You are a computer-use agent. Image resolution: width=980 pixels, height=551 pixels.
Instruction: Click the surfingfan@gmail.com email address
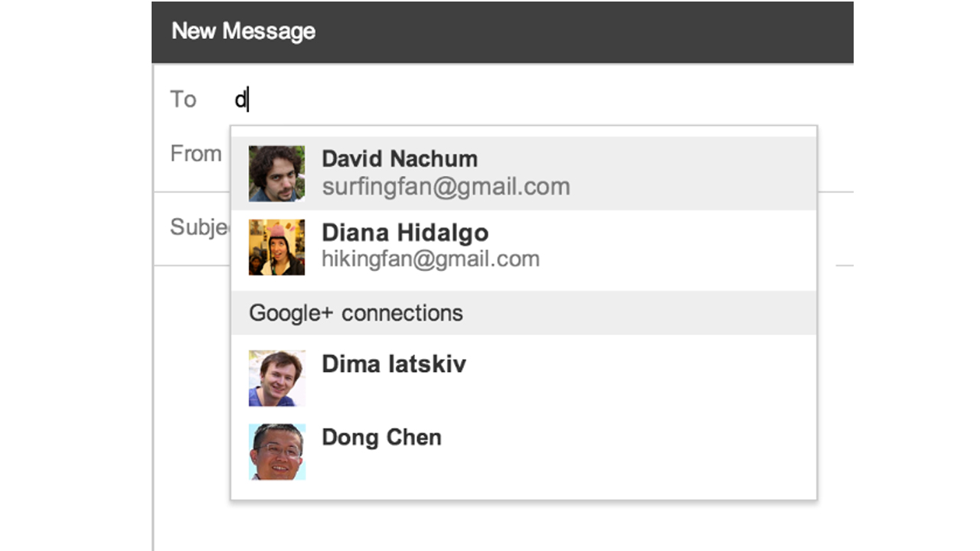[446, 187]
